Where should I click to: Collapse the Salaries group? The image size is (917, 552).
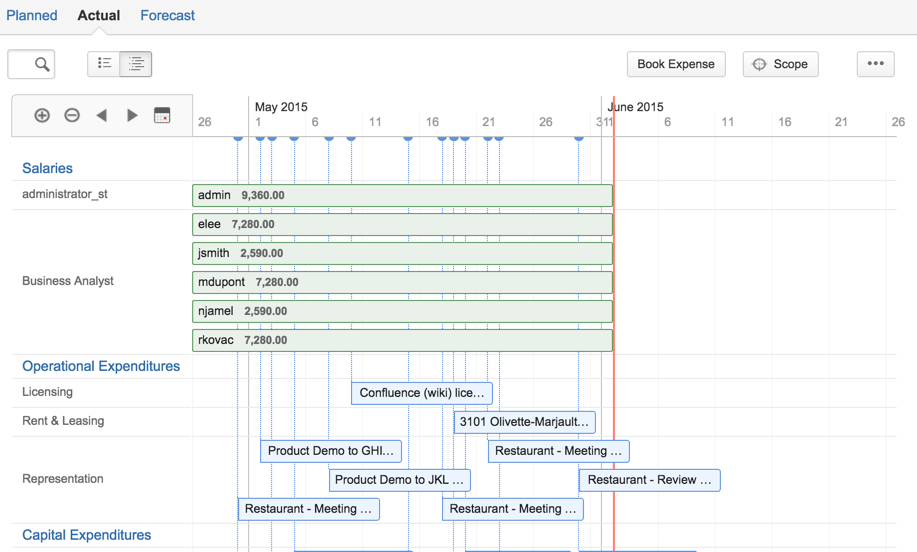pyautogui.click(x=47, y=168)
